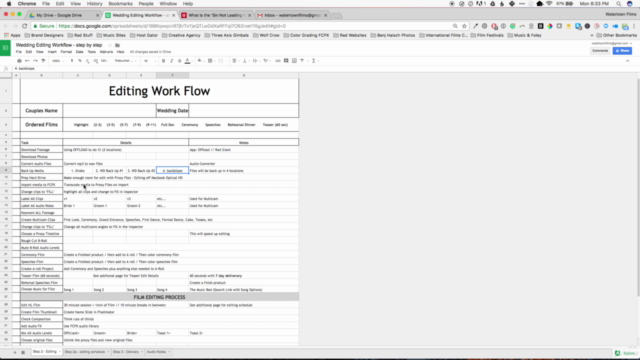640x360 pixels.
Task: Open Spotlight search in the menu bar
Action: tap(619, 4)
